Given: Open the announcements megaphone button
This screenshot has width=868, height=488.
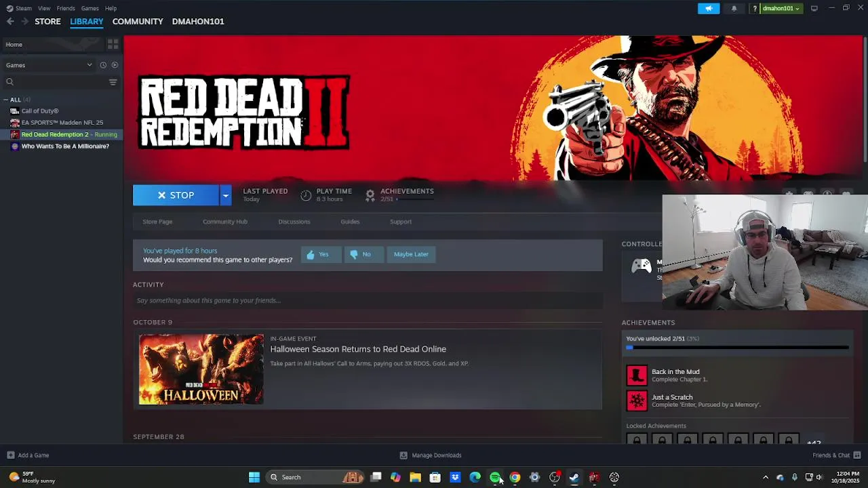Looking at the screenshot, I should pyautogui.click(x=709, y=8).
